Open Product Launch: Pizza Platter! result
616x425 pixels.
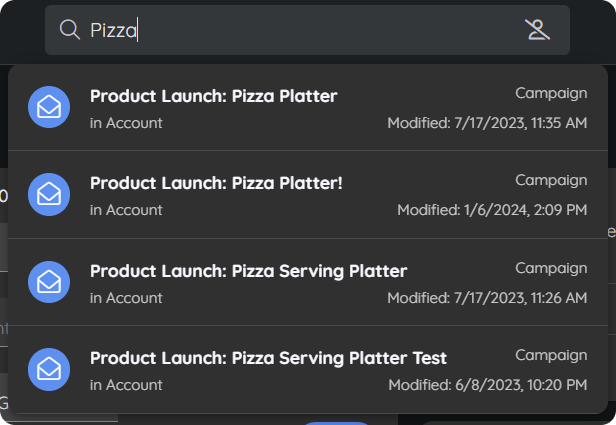pos(308,194)
